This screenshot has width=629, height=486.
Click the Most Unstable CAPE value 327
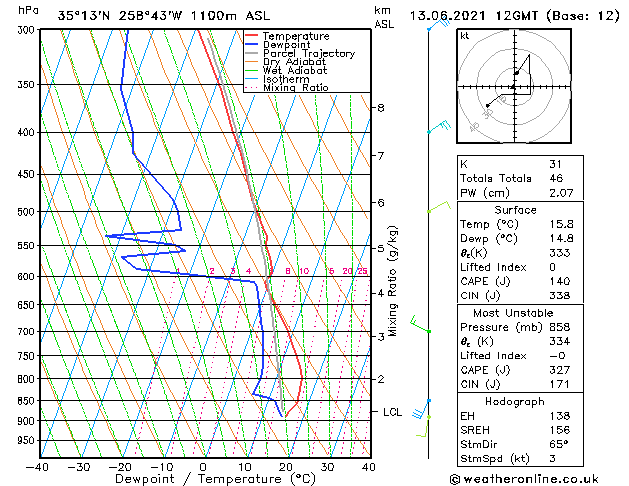560,370
